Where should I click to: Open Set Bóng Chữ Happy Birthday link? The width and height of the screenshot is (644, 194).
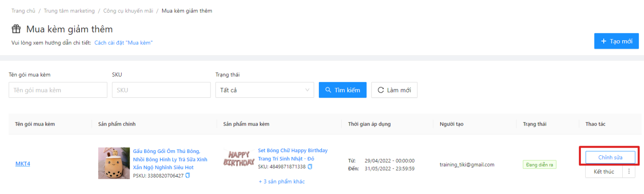coord(292,155)
